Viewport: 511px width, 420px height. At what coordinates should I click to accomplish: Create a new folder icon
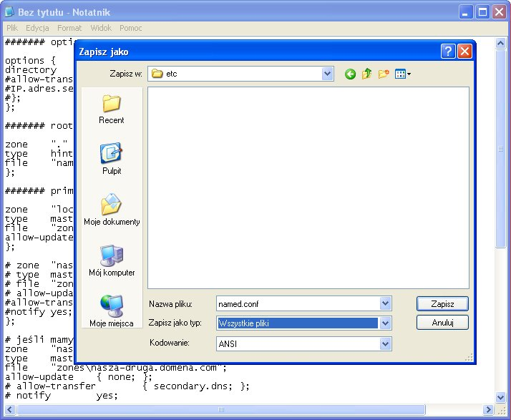click(384, 74)
